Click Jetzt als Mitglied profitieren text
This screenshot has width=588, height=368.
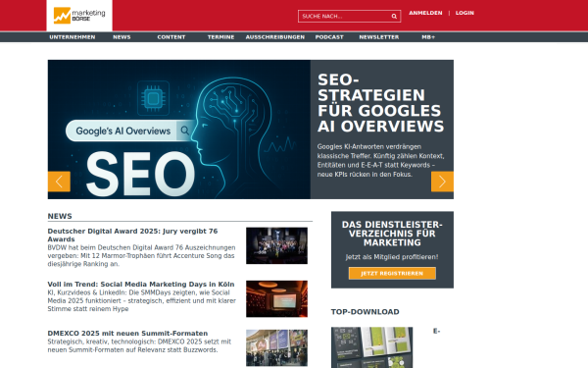392,257
